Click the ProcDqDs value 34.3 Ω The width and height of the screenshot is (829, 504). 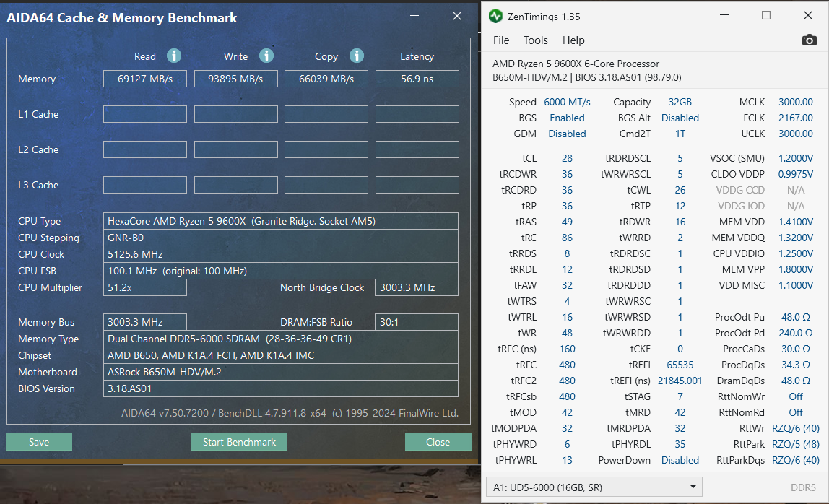(x=795, y=365)
